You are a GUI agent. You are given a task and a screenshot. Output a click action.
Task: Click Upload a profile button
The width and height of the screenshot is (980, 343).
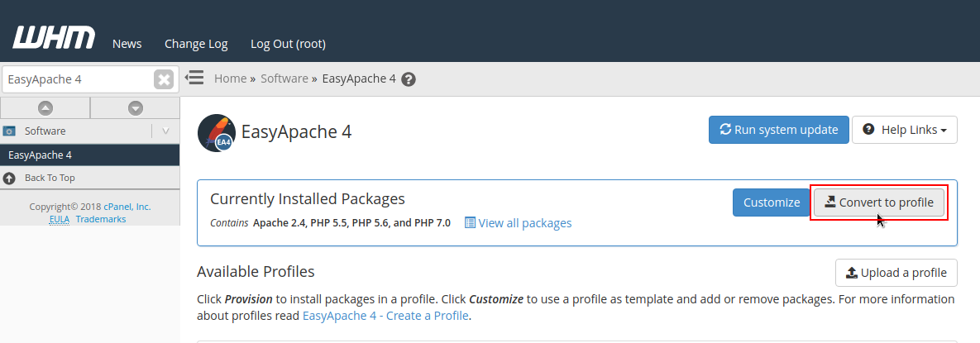coord(896,273)
